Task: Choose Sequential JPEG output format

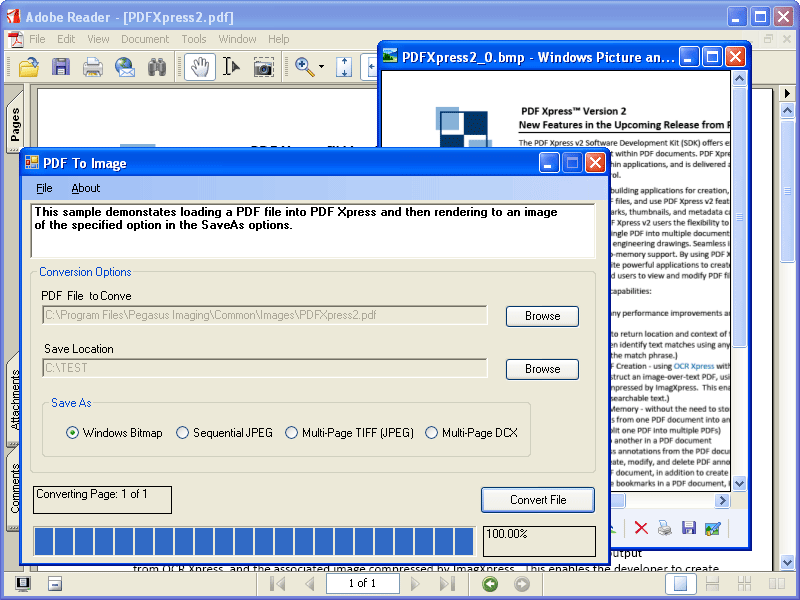Action: tap(183, 432)
